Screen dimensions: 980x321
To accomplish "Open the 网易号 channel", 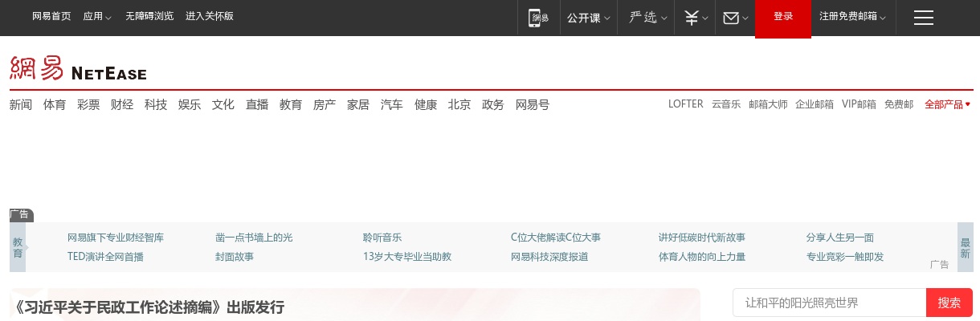I will (x=533, y=104).
